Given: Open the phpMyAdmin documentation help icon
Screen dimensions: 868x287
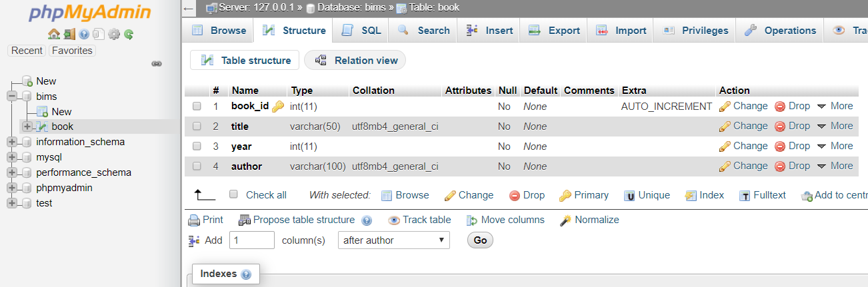Looking at the screenshot, I should point(84,34).
